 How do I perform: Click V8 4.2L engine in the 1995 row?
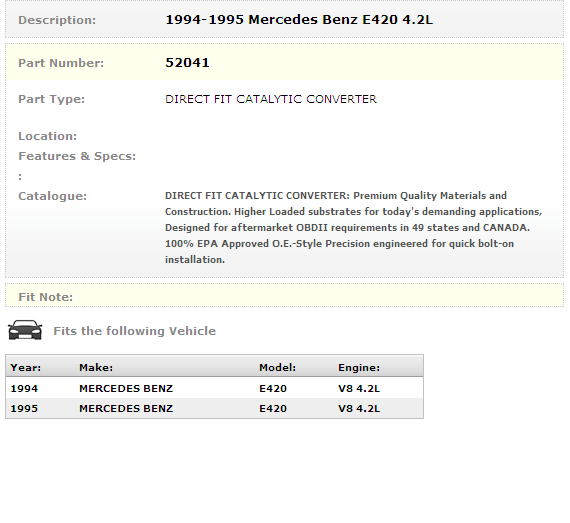[x=359, y=409]
